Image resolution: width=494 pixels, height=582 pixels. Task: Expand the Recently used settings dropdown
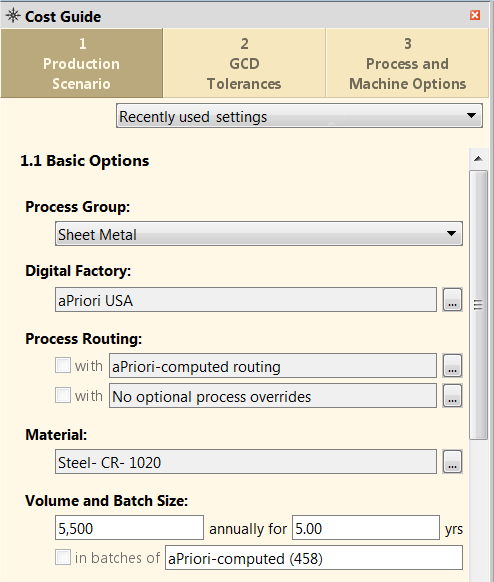[300, 116]
